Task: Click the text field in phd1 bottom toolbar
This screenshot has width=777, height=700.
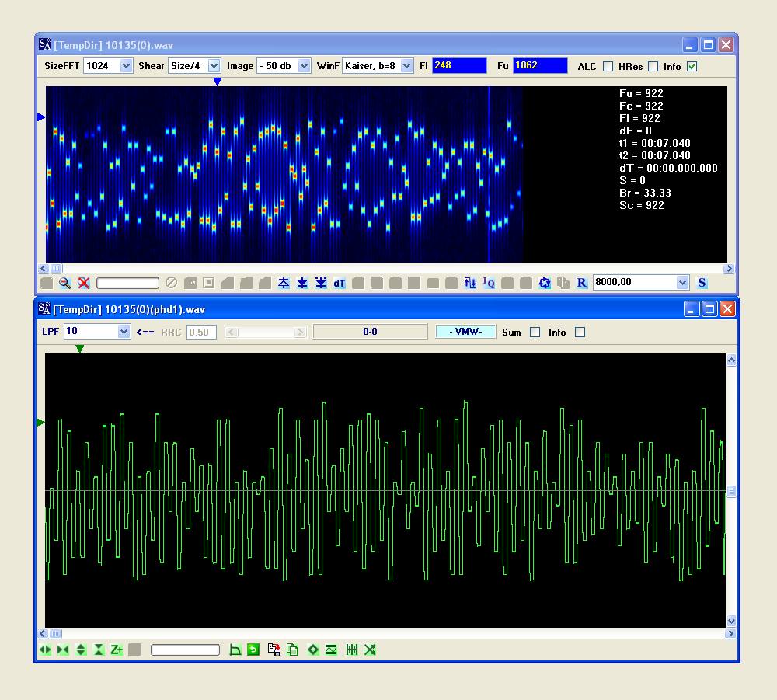Action: pyautogui.click(x=186, y=650)
